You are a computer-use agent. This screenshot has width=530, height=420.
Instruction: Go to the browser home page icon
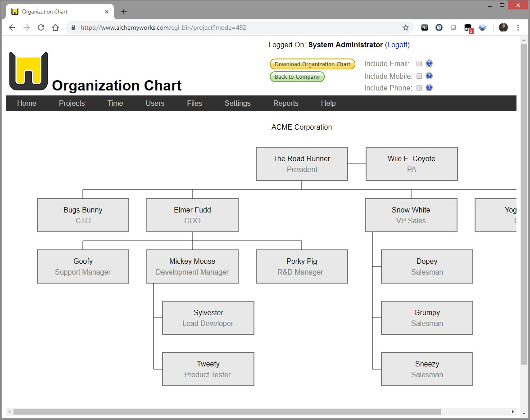(55, 28)
